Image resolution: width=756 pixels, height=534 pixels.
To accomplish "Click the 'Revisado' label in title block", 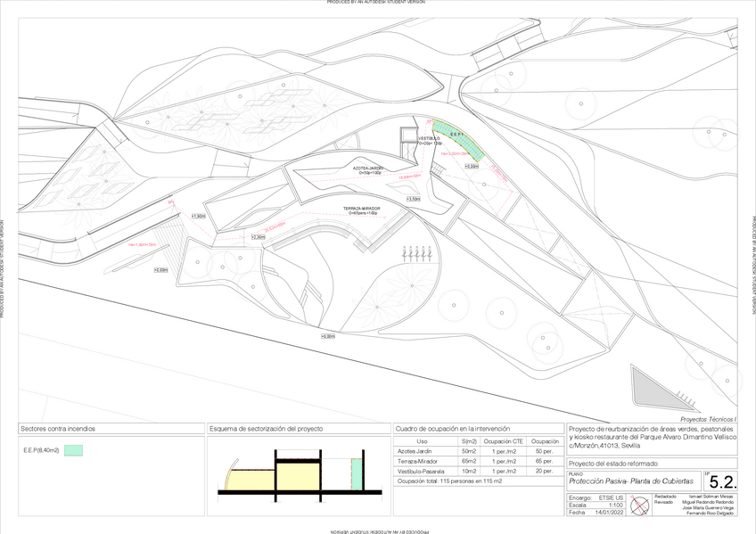I will click(664, 502).
